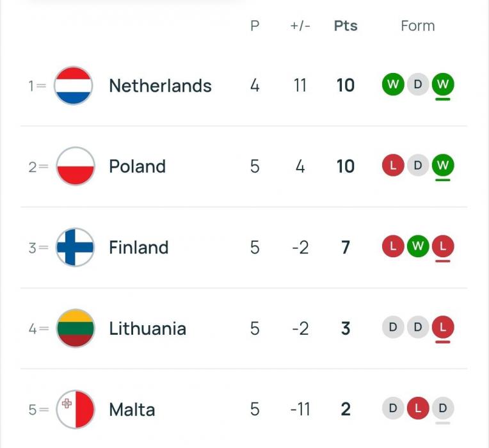
Task: Sort table by Pts column header
Action: point(346,26)
